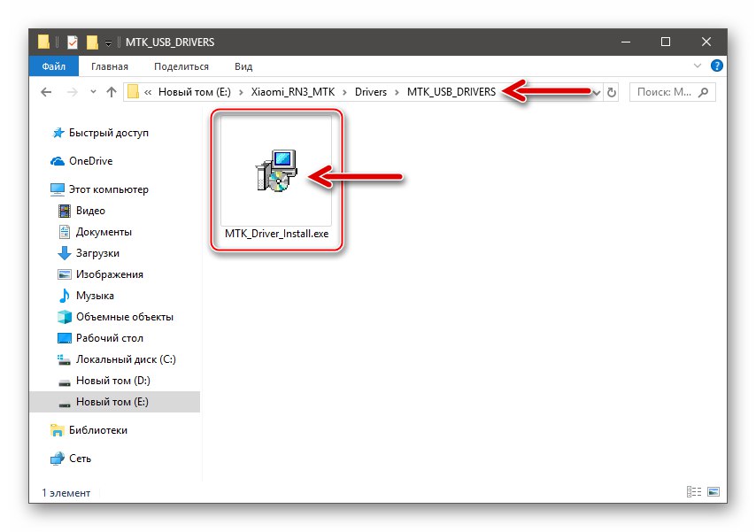The image size is (756, 532).
Task: Expand the address bar history dropdown
Action: click(597, 92)
